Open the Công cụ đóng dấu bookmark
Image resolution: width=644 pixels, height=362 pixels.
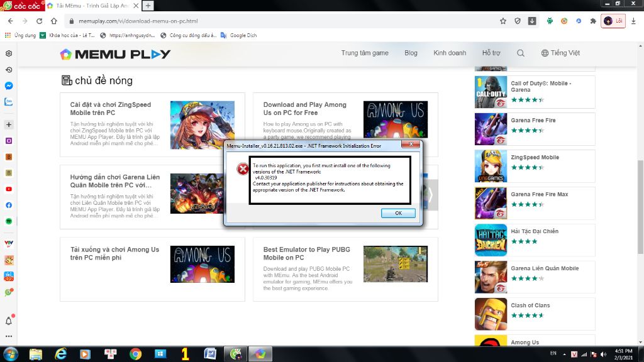click(189, 35)
